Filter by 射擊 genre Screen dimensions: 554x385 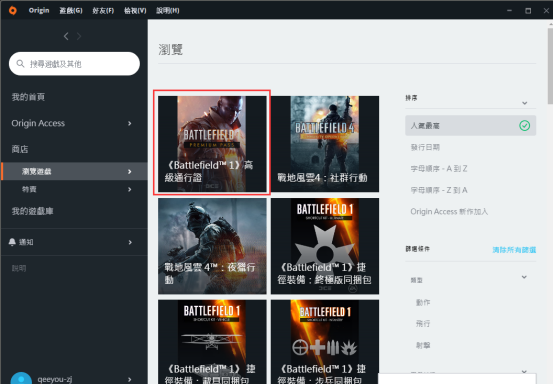point(423,345)
